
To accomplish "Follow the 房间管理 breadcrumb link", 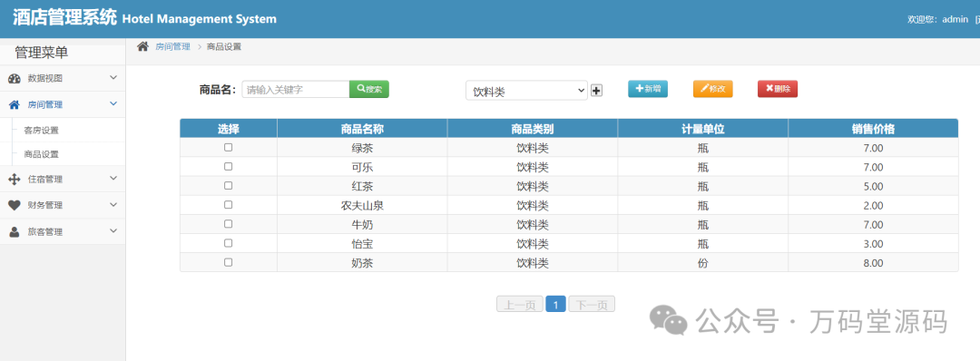I will pos(172,47).
